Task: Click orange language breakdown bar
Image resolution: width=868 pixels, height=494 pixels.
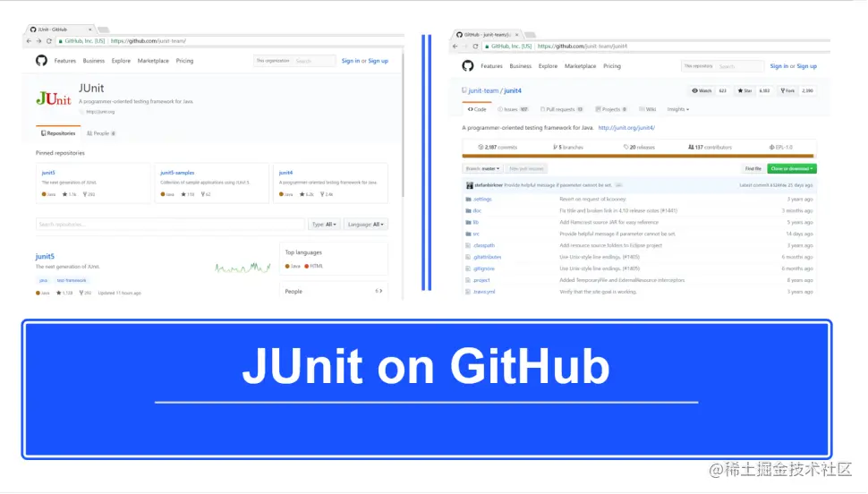Action: click(638, 157)
